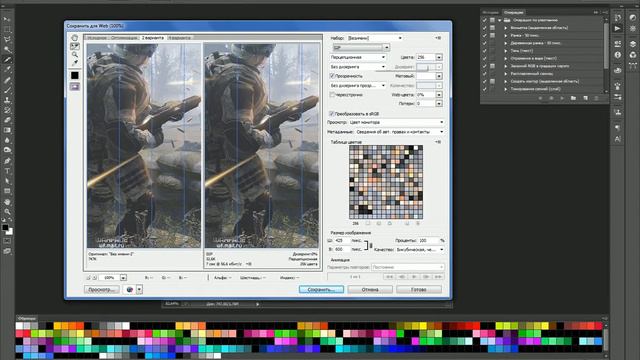The image size is (640, 360).
Task: Toggle the Преобразовать в sRGB checkbox
Action: [x=331, y=113]
